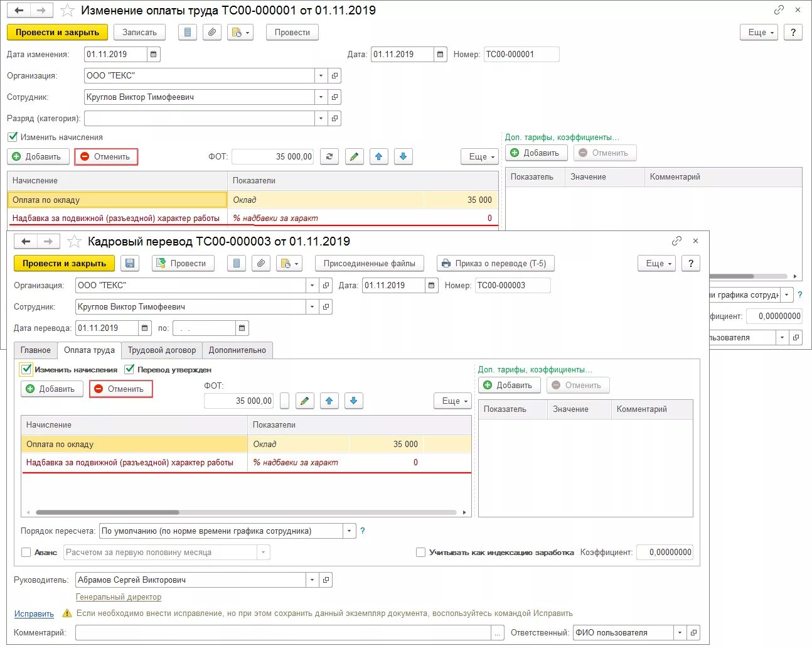Expand Порядок пересчета dropdown
The image size is (812, 648).
350,531
